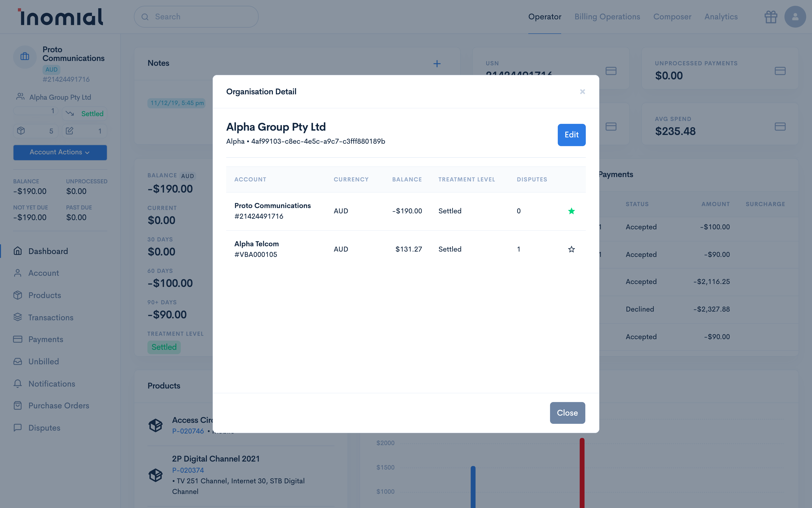Expand the Account Actions dropdown
The image size is (812, 508).
click(60, 152)
